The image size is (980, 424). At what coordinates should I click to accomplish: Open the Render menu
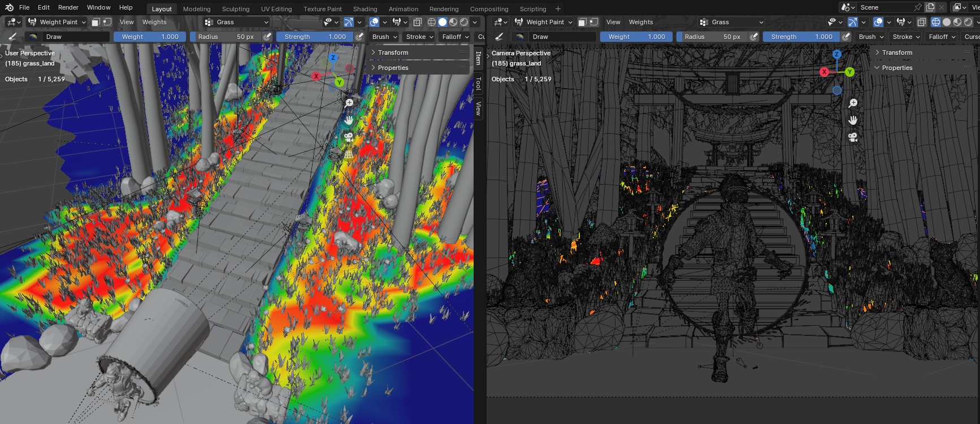tap(68, 7)
